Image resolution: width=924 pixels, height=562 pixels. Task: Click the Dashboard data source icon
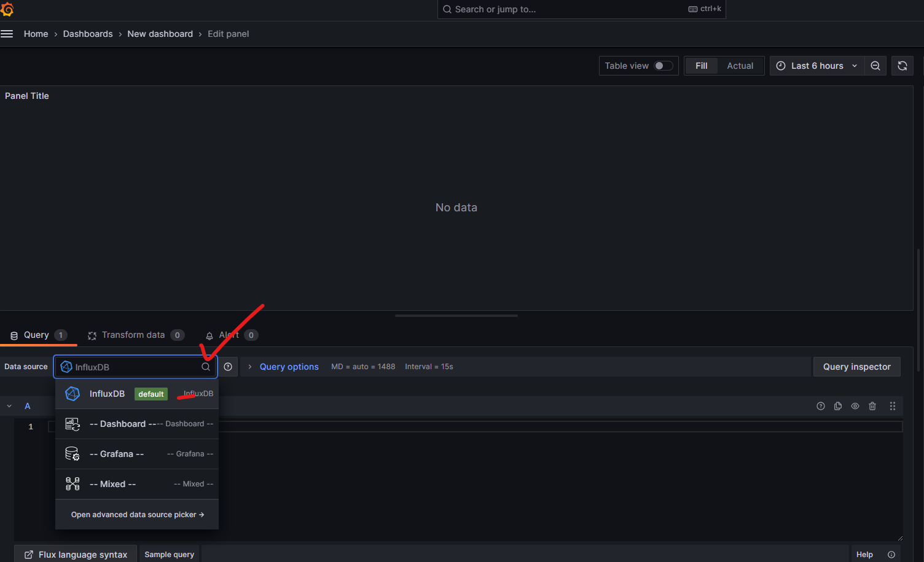[x=72, y=424]
